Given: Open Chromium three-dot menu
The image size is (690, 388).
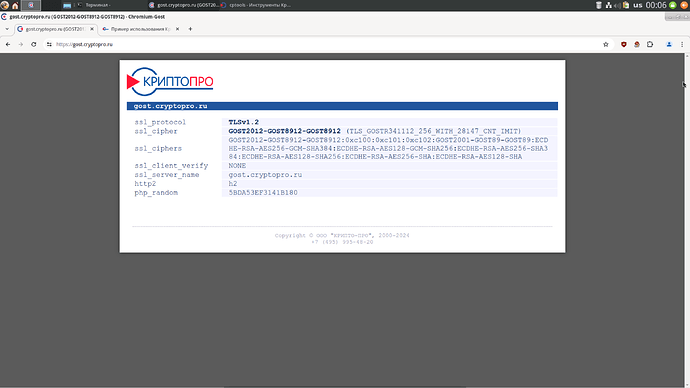Looking at the screenshot, I should (682, 44).
